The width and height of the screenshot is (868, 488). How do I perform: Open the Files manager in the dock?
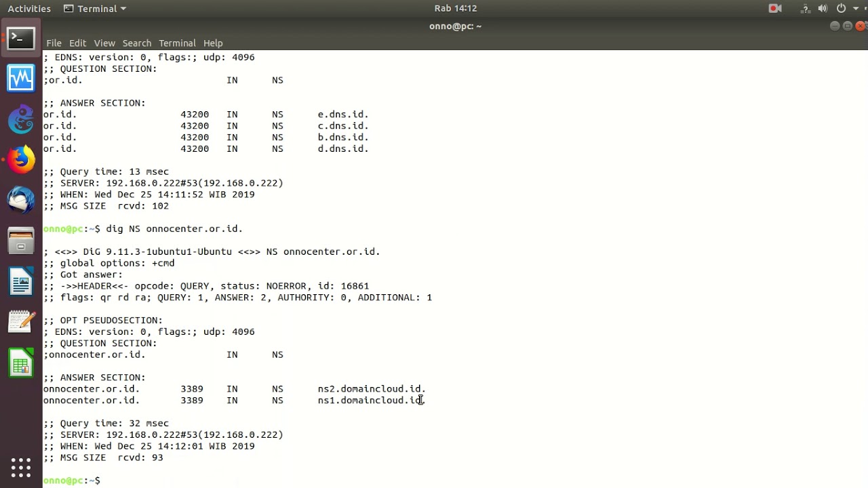[x=21, y=241]
